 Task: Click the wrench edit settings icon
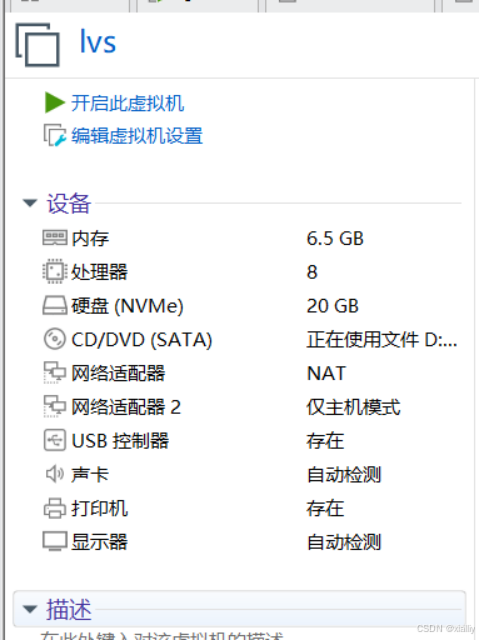[54, 135]
